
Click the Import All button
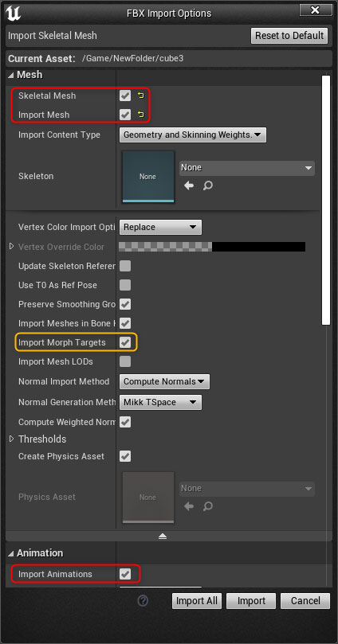pos(197,601)
